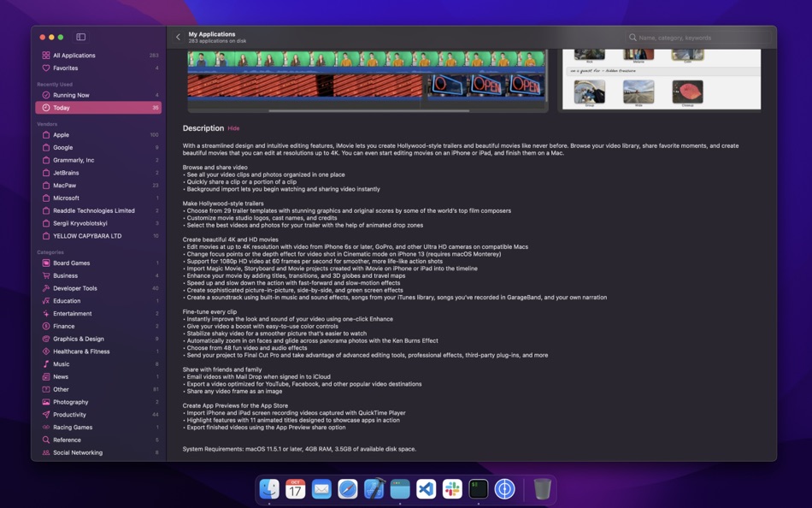The image size is (812, 508).
Task: Click '283 applications on disk' subtitle
Action: point(217,41)
